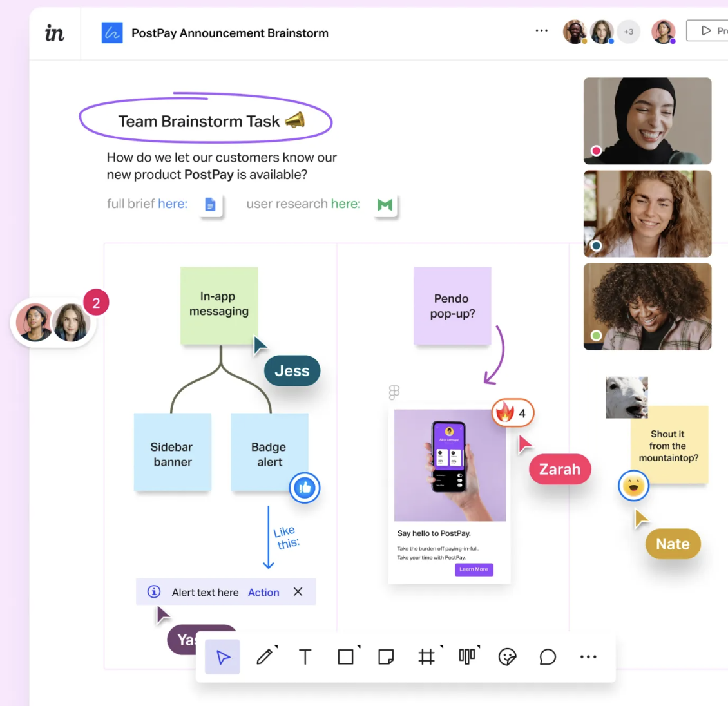Select the sticky note tool
This screenshot has height=706, width=728.
(x=386, y=656)
